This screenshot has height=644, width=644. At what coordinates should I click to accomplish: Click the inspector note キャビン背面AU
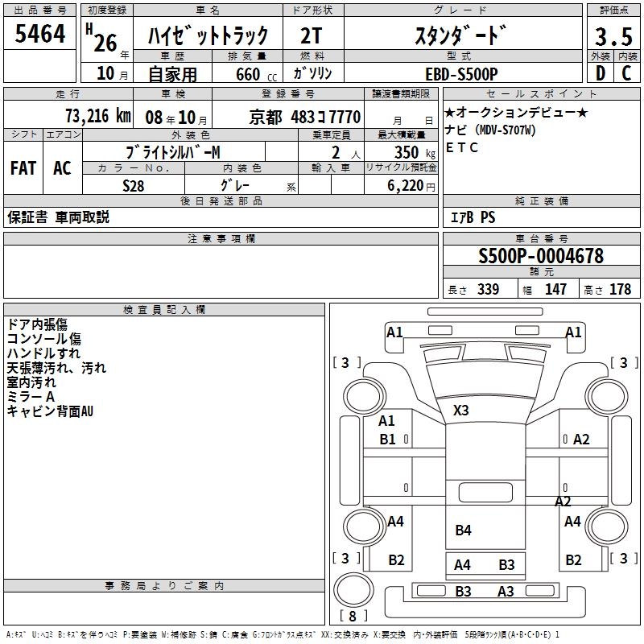coord(50,411)
